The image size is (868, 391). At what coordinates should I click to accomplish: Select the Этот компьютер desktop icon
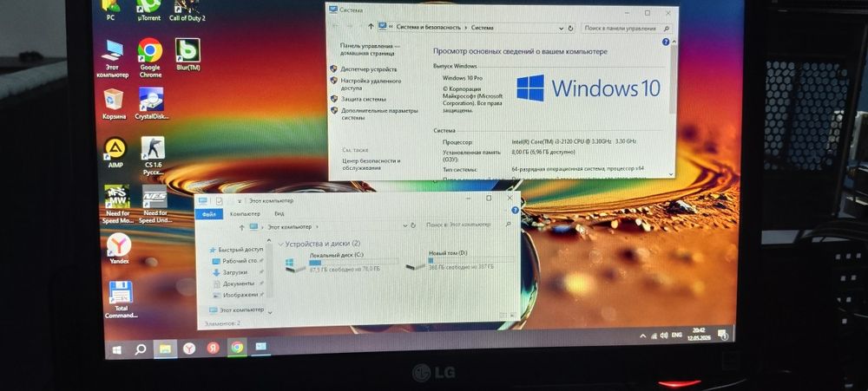pos(112,59)
